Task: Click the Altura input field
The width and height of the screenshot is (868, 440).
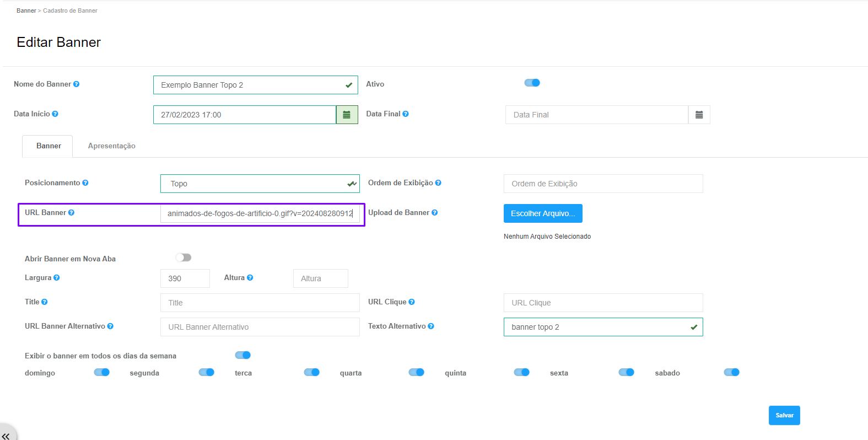Action: (321, 278)
